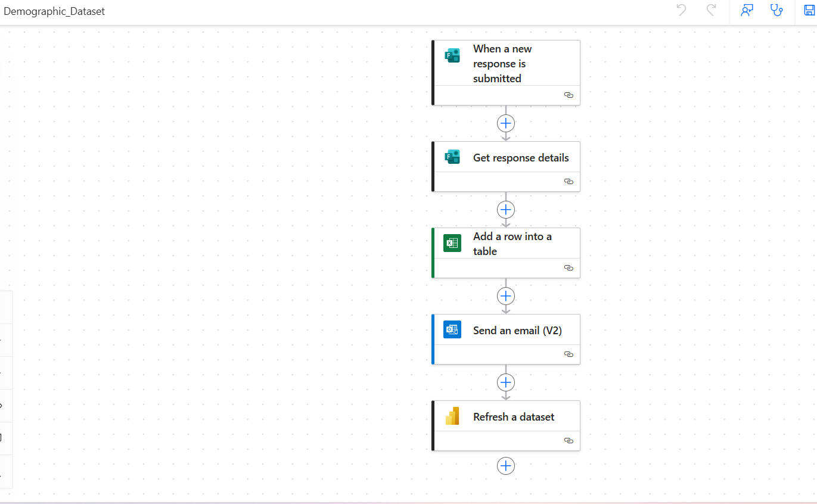
Task: Save the flow using the disk icon
Action: pyautogui.click(x=809, y=11)
